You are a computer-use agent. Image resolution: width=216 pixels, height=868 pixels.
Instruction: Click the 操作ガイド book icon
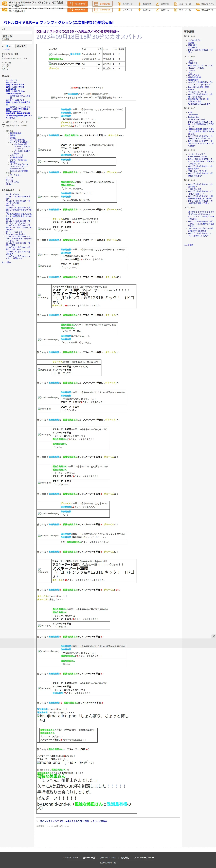coord(119,4)
